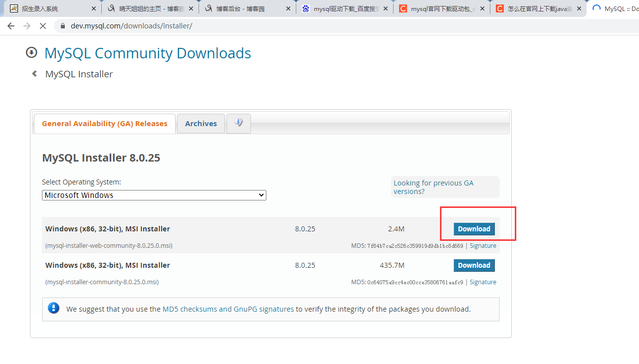
Task: Stop page loading with X button
Action: (43, 26)
